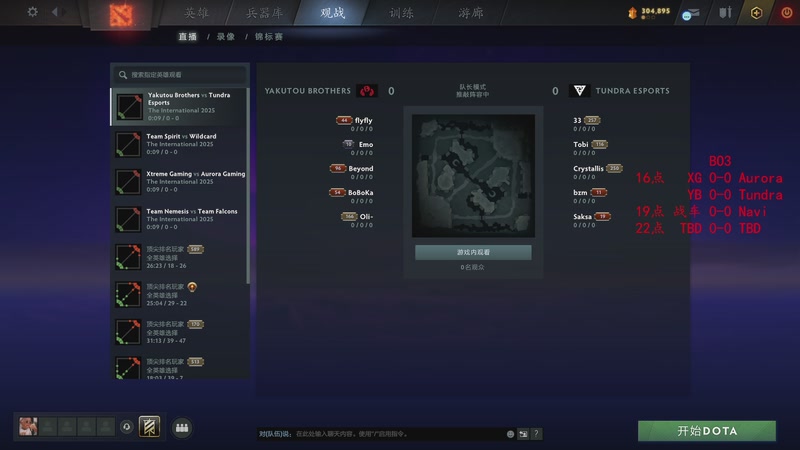Click the hero search input field
This screenshot has height=450, width=800.
[x=180, y=74]
